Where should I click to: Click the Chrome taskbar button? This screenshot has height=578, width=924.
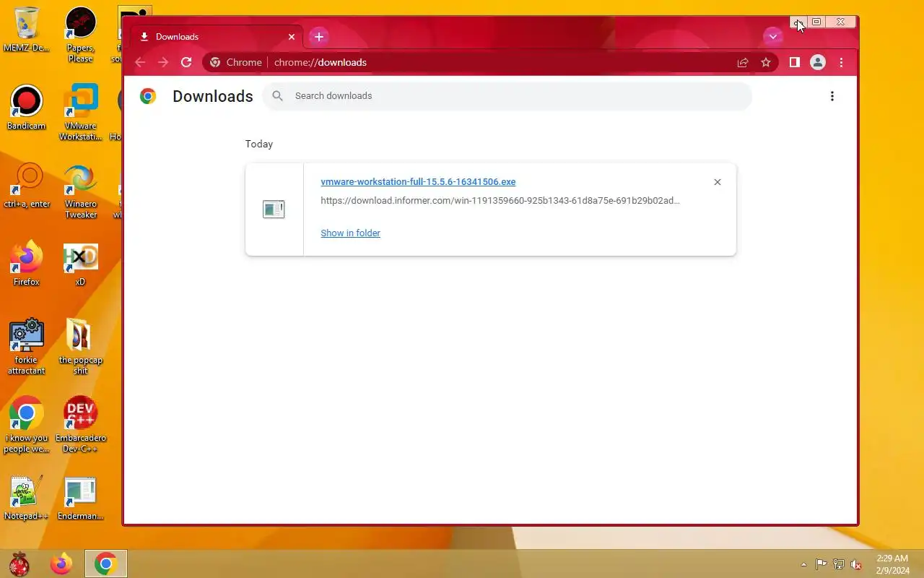point(106,564)
